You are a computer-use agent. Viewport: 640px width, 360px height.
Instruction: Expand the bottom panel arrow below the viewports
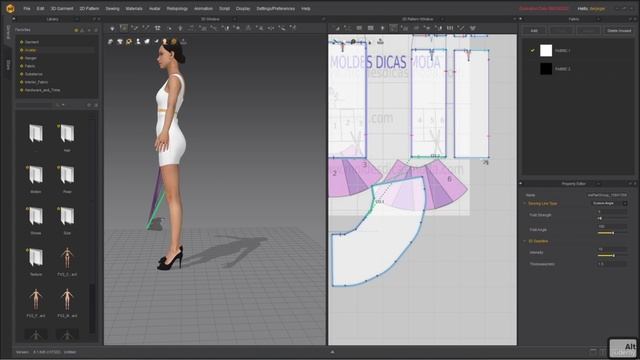click(x=332, y=351)
